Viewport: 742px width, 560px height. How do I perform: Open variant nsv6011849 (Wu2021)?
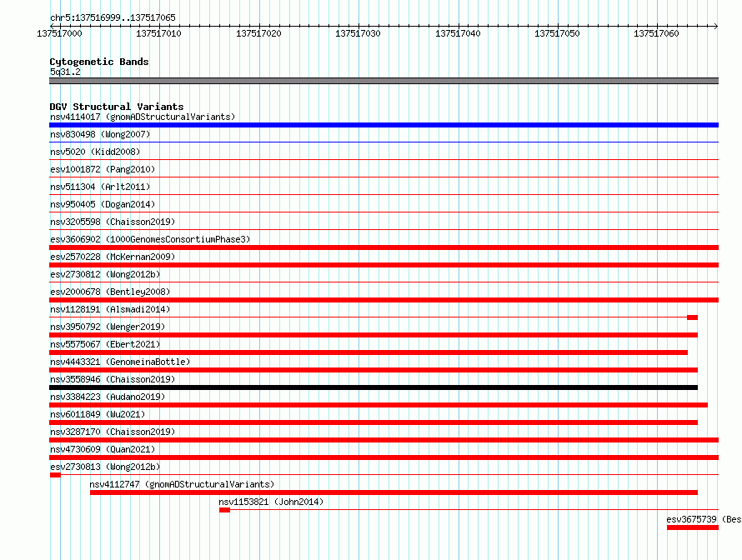[x=98, y=414]
